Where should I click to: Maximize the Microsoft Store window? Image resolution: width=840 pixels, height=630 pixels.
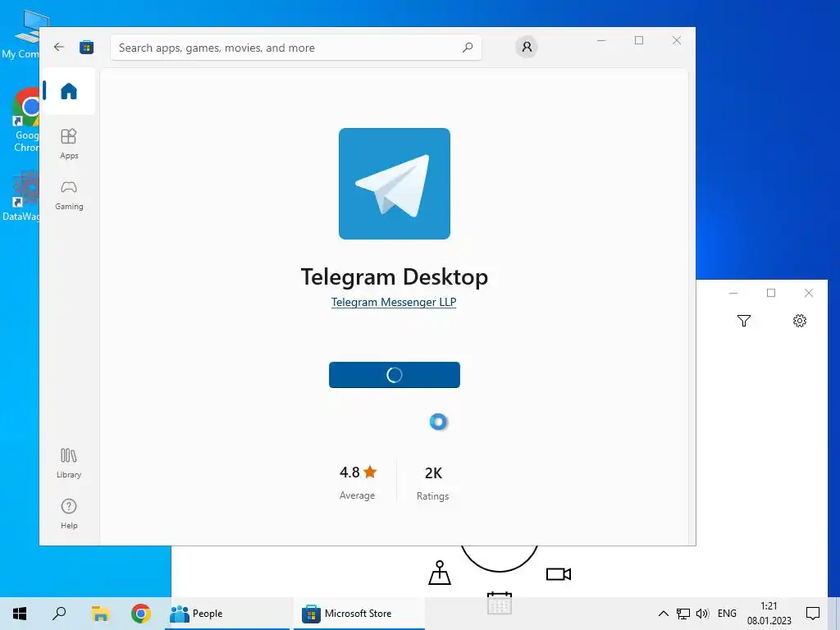[x=638, y=41]
